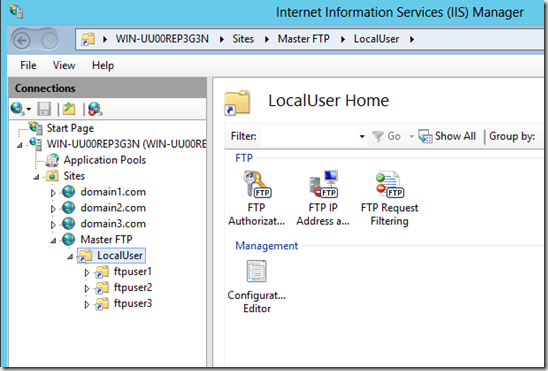This screenshot has height=371, width=548.
Task: Click the Create New Connection globe icon
Action: 17,109
